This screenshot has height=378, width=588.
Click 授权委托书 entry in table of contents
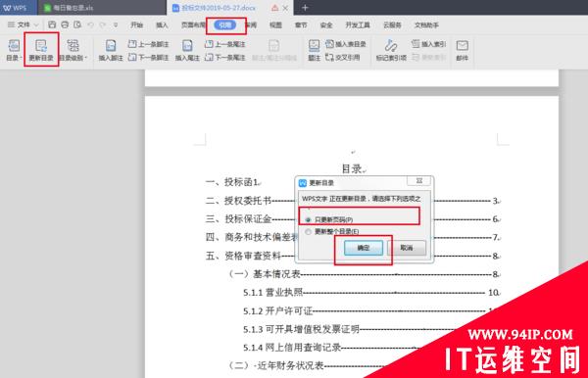248,201
